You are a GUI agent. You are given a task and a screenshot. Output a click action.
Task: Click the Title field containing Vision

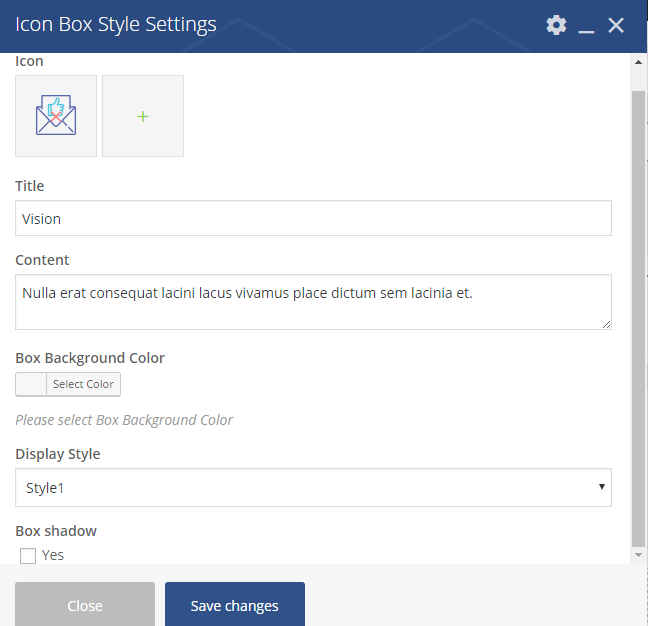pyautogui.click(x=313, y=219)
